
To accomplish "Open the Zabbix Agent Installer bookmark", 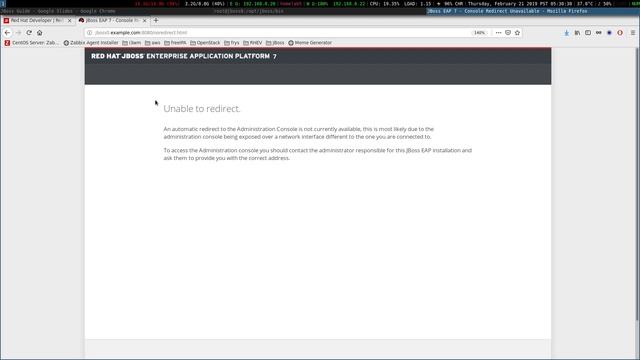I will point(91,42).
